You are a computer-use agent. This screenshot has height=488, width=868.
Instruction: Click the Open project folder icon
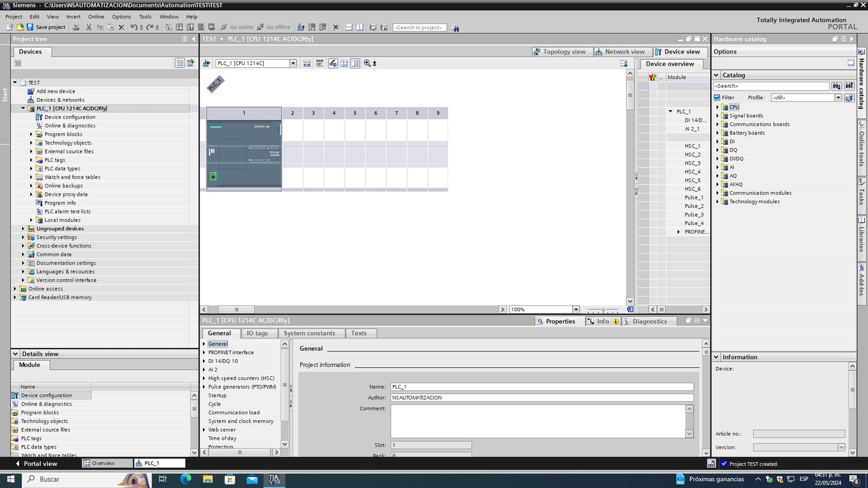20,27
